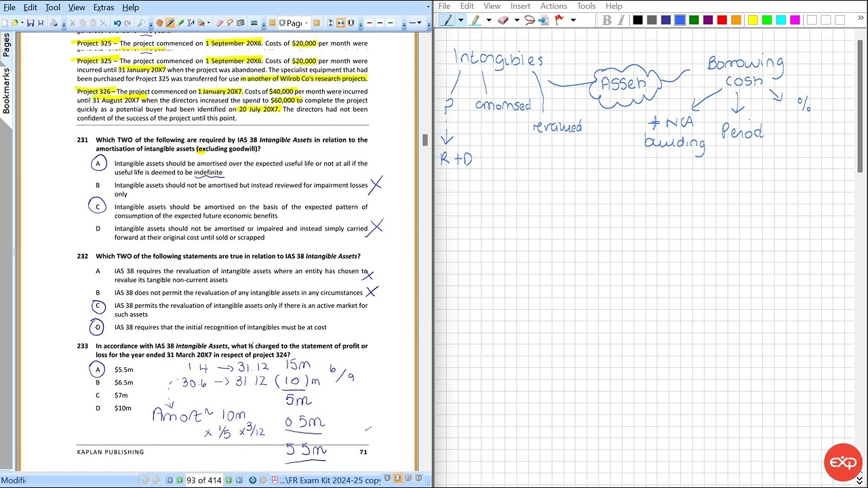This screenshot has height=488, width=868.
Task: Open the Page zoom combo box
Action: (294, 23)
